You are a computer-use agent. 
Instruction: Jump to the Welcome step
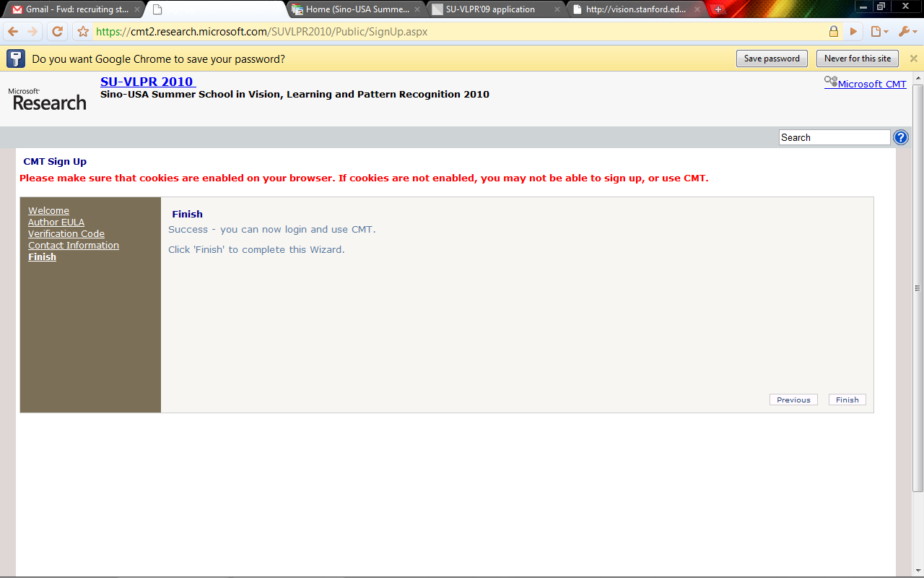tap(48, 211)
